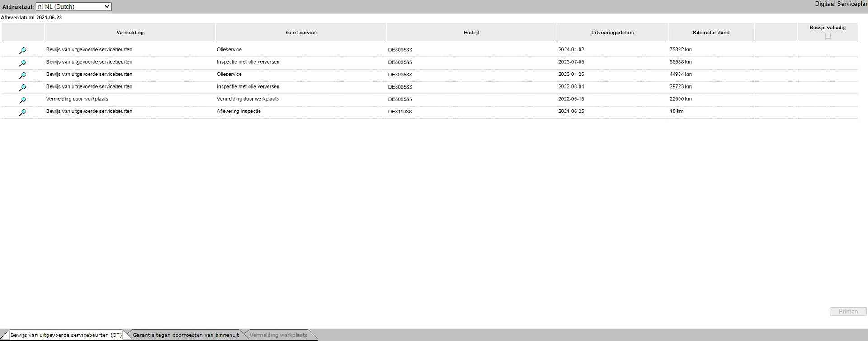Click Bewijs van uitgevoerde servicebeurten in 2024-01-02 row
This screenshot has width=868, height=341.
(x=89, y=50)
